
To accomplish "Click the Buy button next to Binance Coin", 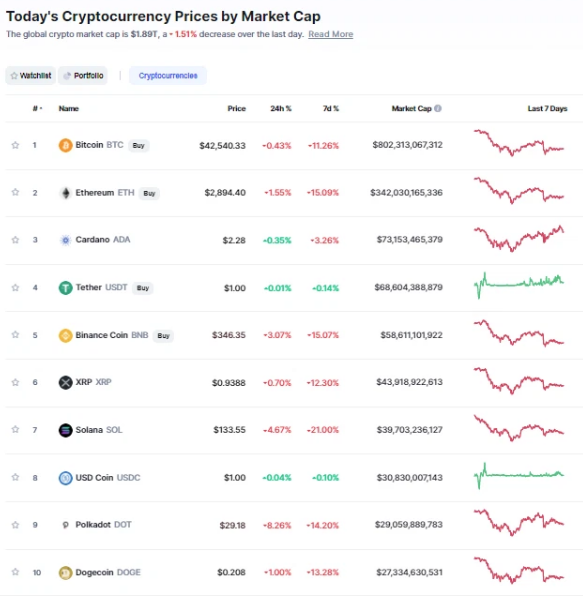I will tap(163, 336).
